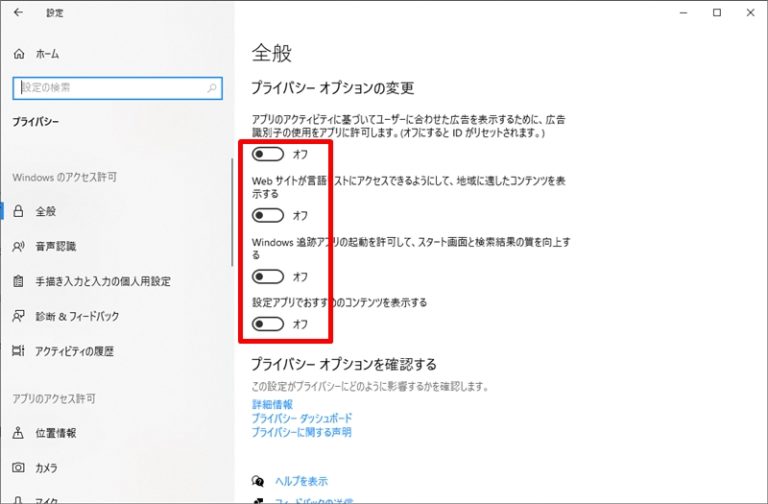Turn on the advertising ID toggle
This screenshot has width=768, height=504.
pos(267,154)
